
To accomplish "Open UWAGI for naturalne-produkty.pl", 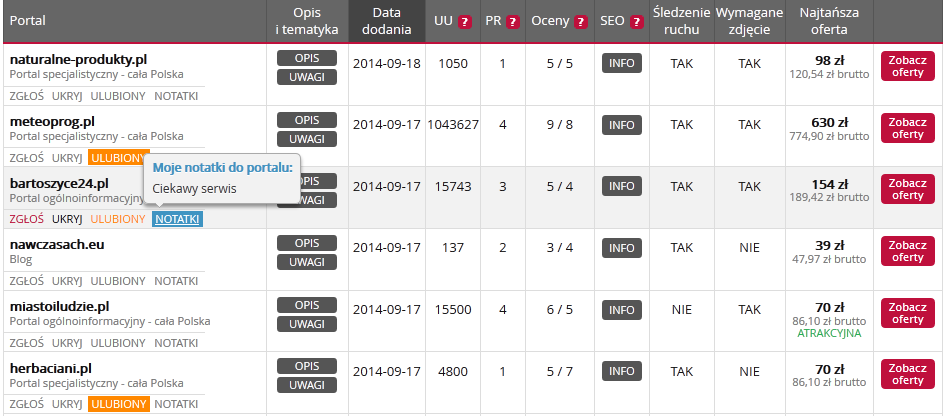I will 307,77.
